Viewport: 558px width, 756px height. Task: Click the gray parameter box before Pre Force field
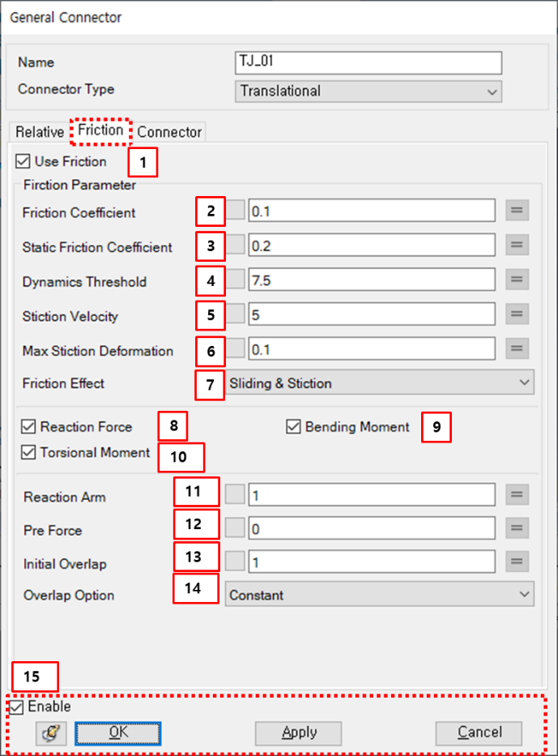(235, 527)
